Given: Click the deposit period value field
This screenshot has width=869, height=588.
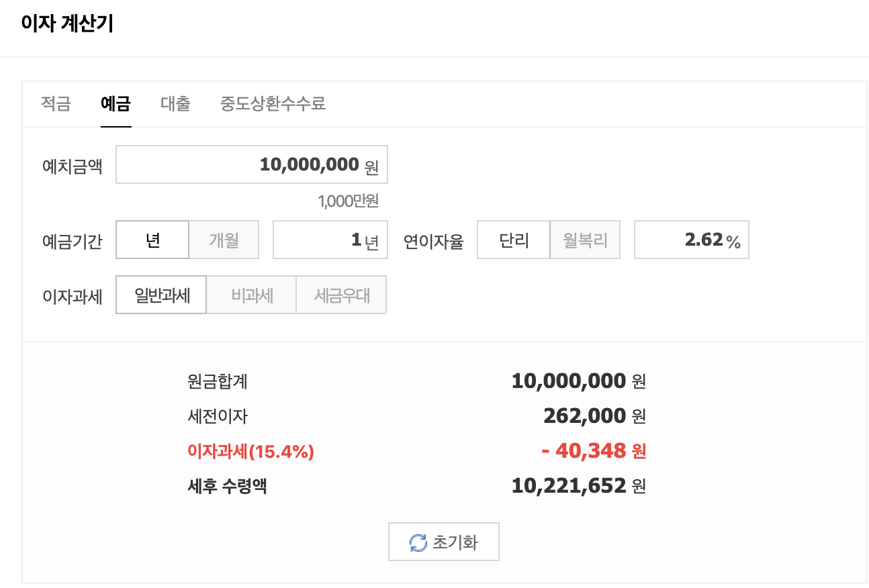Looking at the screenshot, I should click(330, 239).
